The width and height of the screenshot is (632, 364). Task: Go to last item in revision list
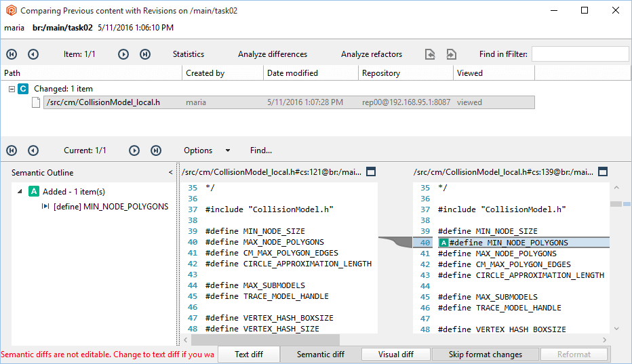coord(145,54)
